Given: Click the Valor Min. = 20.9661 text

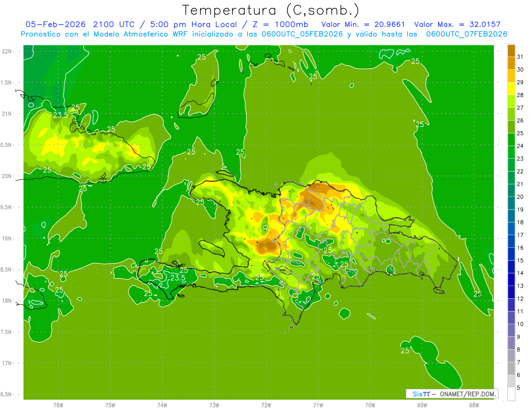Looking at the screenshot, I should tap(363, 24).
